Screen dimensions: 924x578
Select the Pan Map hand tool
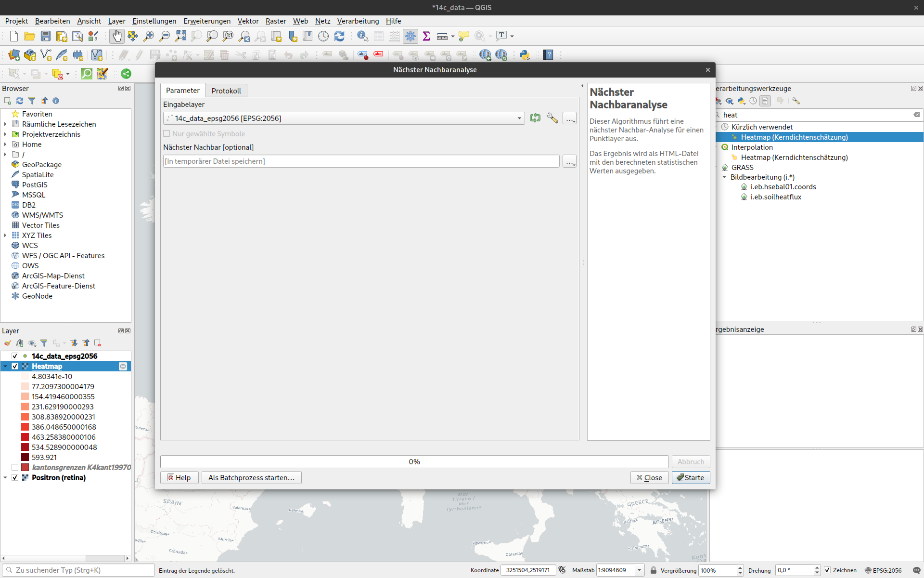pos(116,36)
